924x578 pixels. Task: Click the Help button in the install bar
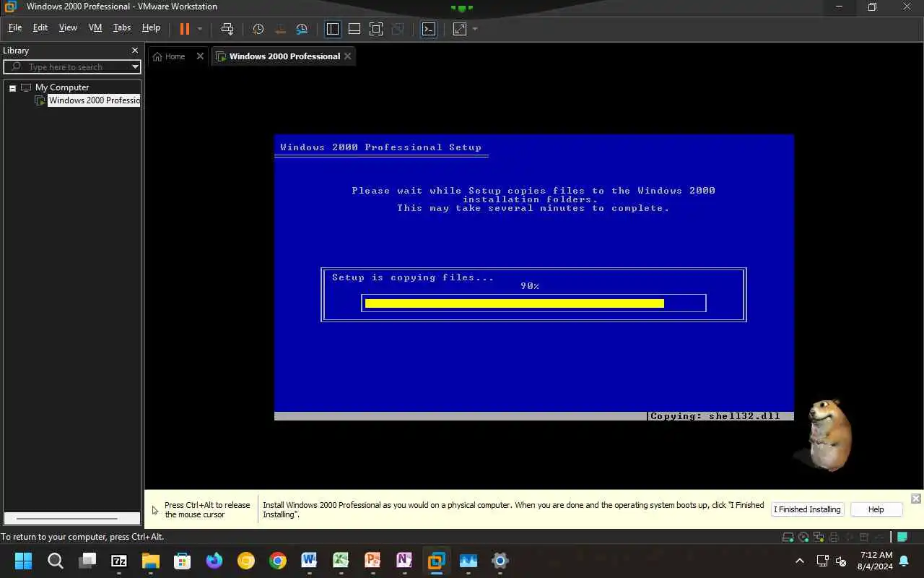[876, 509]
